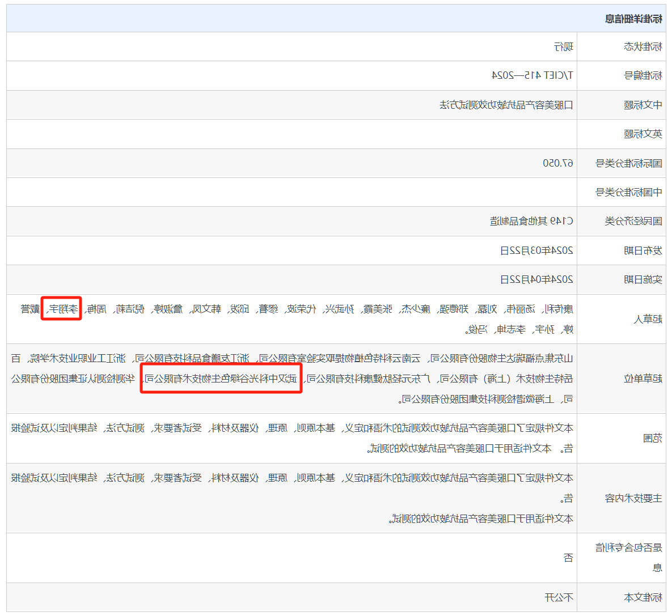Click the 起草人 row label
This screenshot has width=672, height=616.
tap(648, 319)
